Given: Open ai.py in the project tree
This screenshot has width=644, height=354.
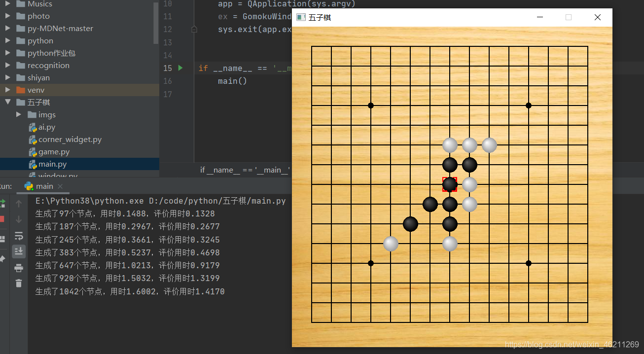Looking at the screenshot, I should point(47,127).
